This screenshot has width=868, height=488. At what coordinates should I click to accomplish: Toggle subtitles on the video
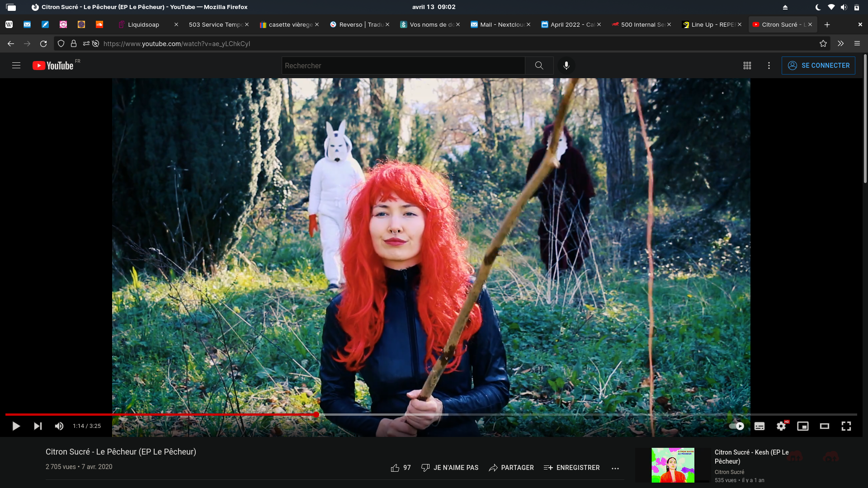click(759, 426)
